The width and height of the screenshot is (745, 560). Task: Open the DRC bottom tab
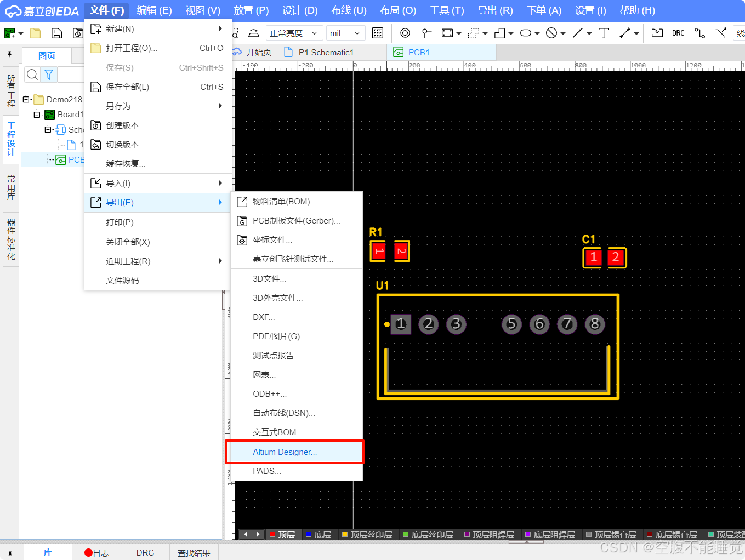[145, 553]
